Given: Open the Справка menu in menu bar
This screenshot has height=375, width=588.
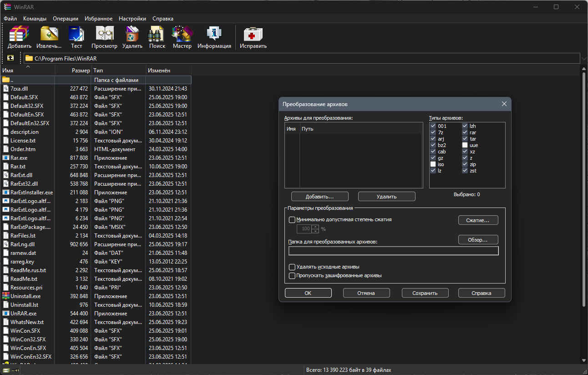Looking at the screenshot, I should tap(163, 19).
